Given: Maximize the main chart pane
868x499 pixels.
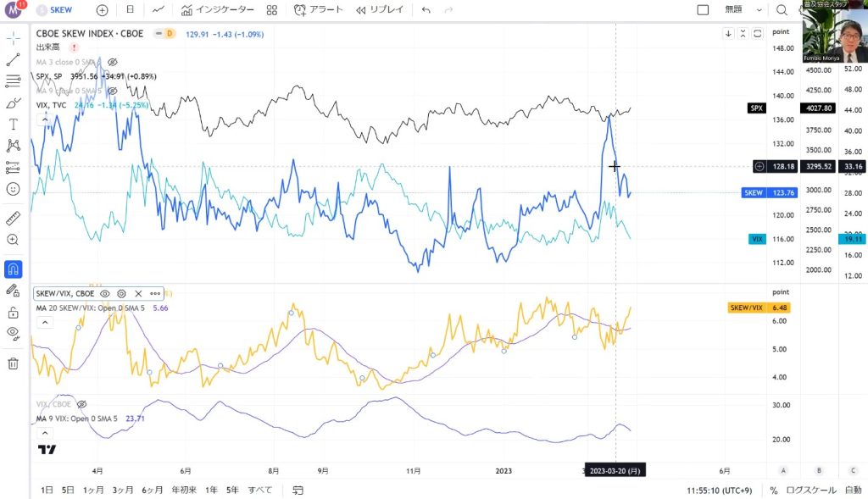Looking at the screenshot, I should tap(757, 34).
